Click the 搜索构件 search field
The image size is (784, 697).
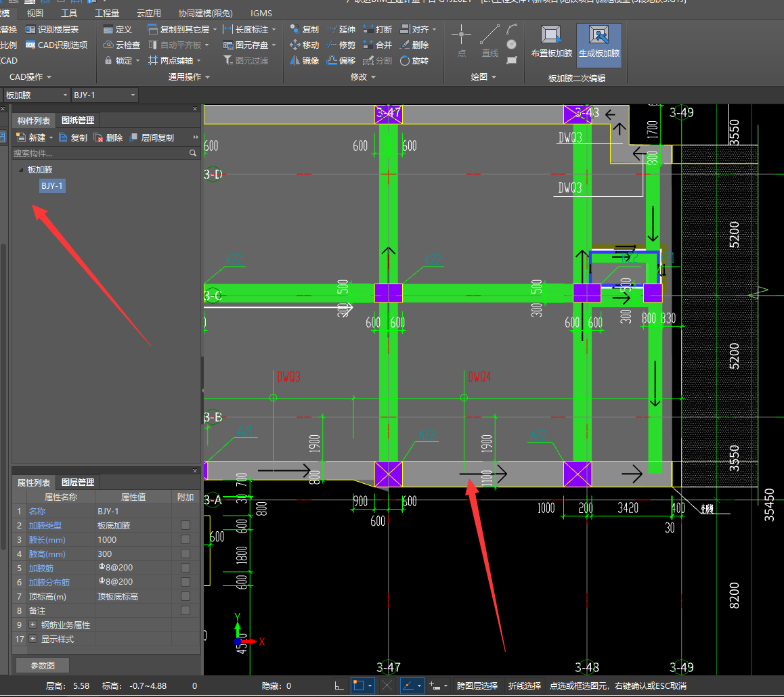coord(105,153)
